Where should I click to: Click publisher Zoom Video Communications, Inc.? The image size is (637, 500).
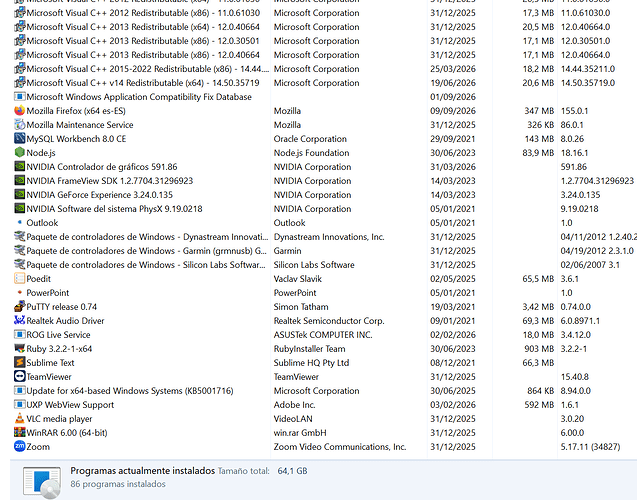coord(340,447)
